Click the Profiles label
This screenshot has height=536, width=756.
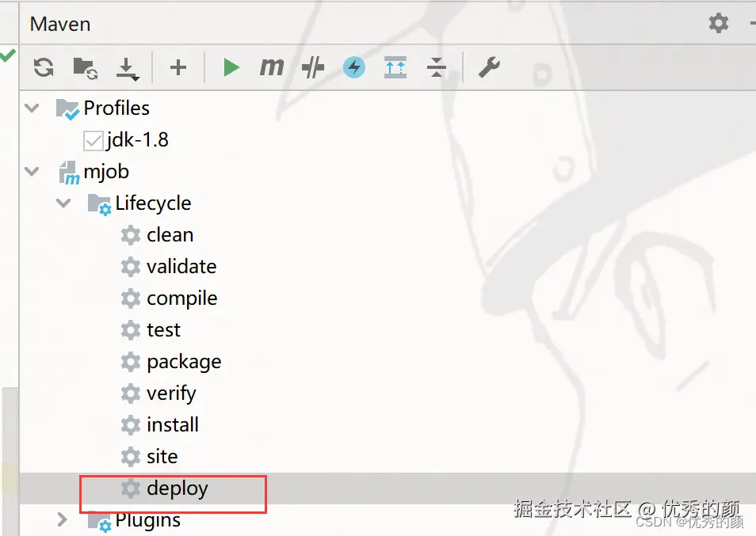click(x=116, y=108)
